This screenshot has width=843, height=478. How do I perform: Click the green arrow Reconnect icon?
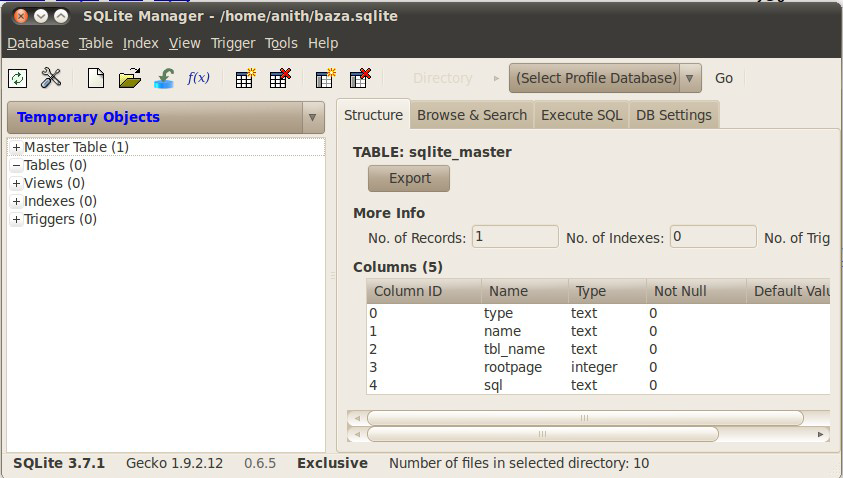tap(164, 78)
